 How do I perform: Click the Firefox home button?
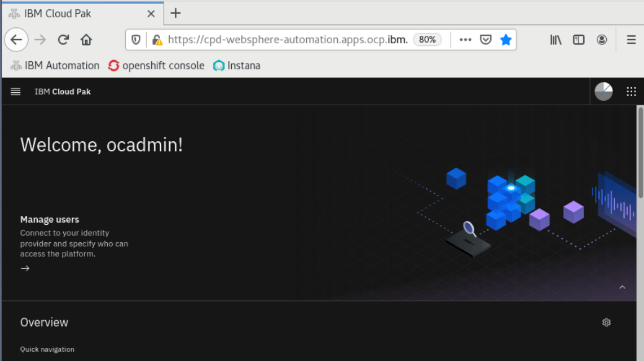tap(86, 39)
